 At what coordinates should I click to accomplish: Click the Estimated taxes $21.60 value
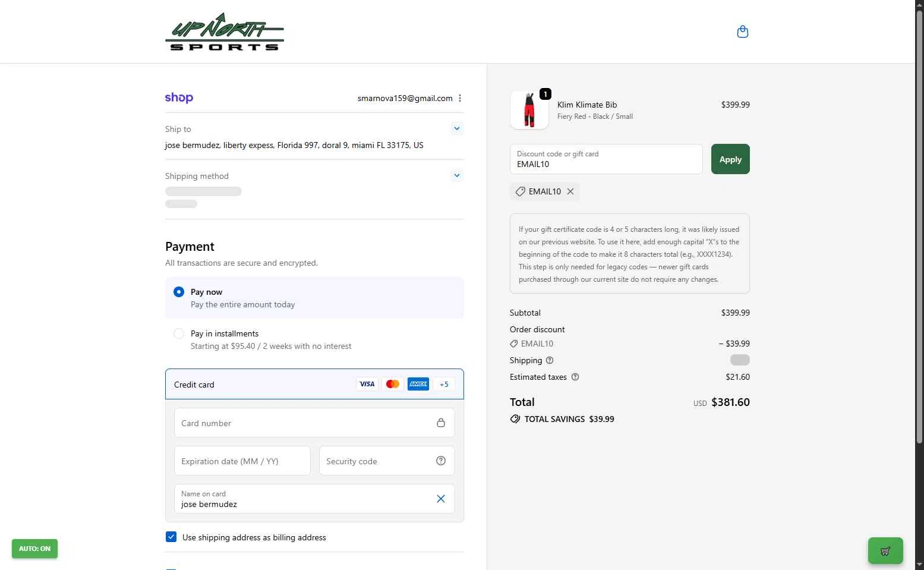click(x=737, y=377)
